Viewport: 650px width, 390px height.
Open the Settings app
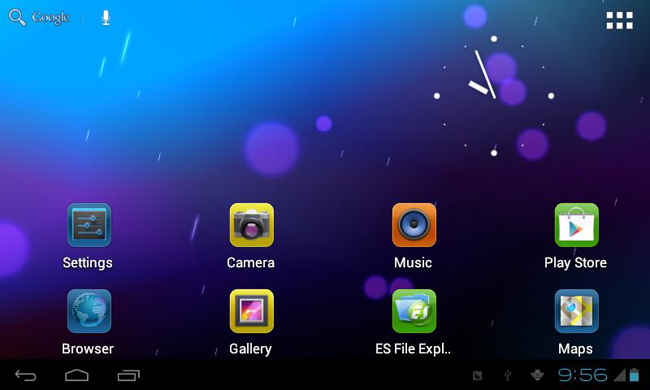89,225
